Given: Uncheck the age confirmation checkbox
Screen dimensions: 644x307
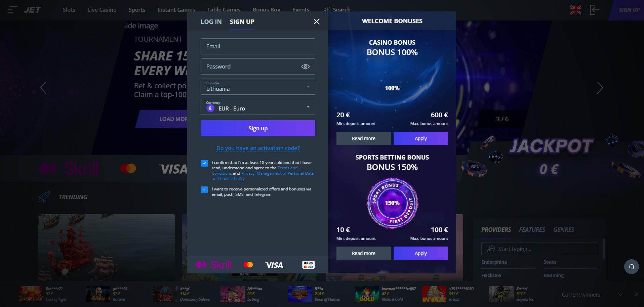Looking at the screenshot, I should tap(204, 163).
